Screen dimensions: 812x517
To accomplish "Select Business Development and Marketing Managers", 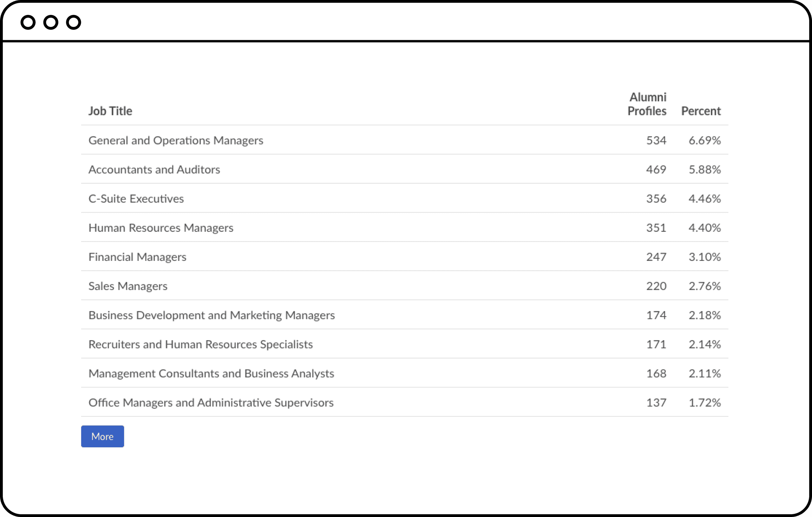I will tap(212, 315).
